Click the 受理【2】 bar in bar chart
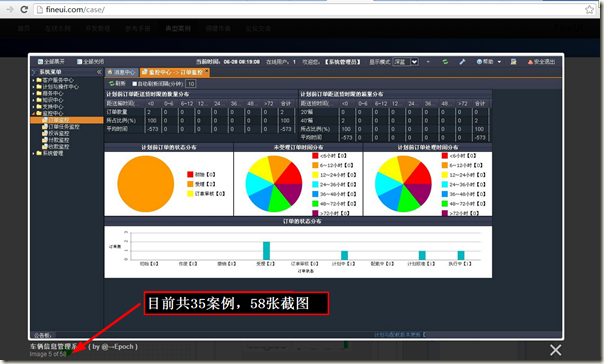This screenshot has height=364, width=604. pyautogui.click(x=267, y=251)
